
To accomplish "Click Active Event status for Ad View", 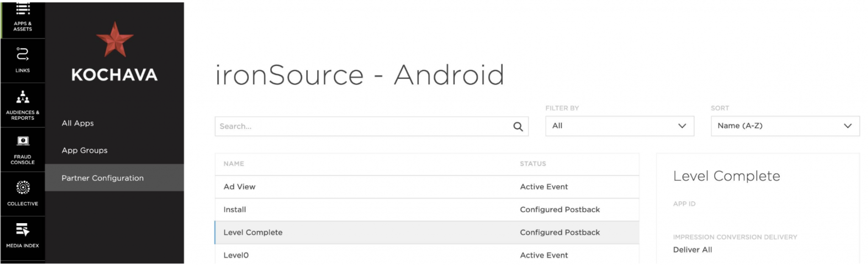I will 544,187.
